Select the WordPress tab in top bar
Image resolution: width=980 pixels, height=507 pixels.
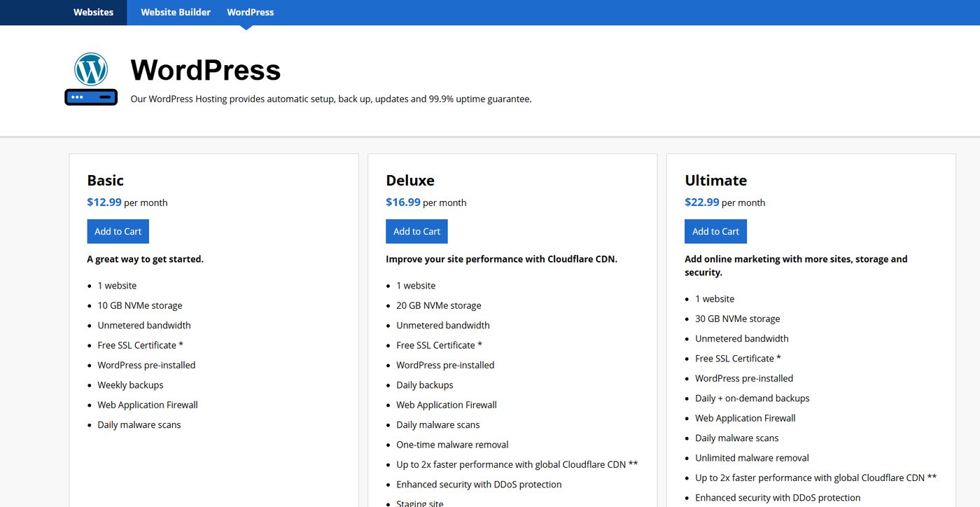251,13
